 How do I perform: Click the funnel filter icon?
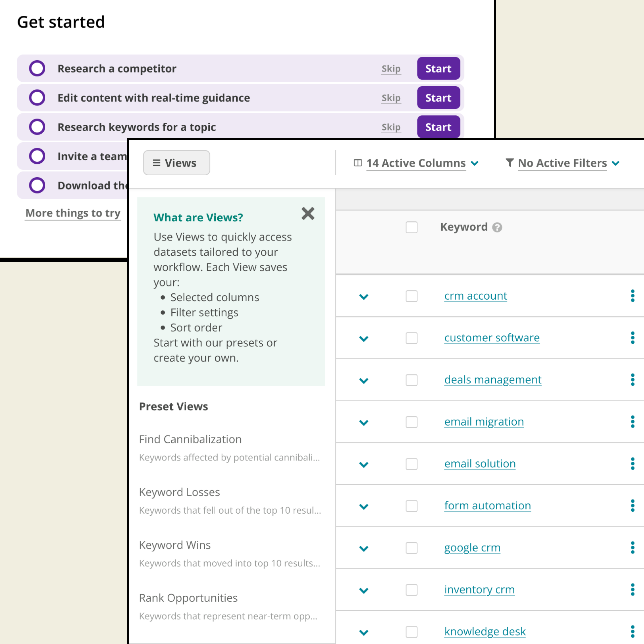click(x=509, y=163)
